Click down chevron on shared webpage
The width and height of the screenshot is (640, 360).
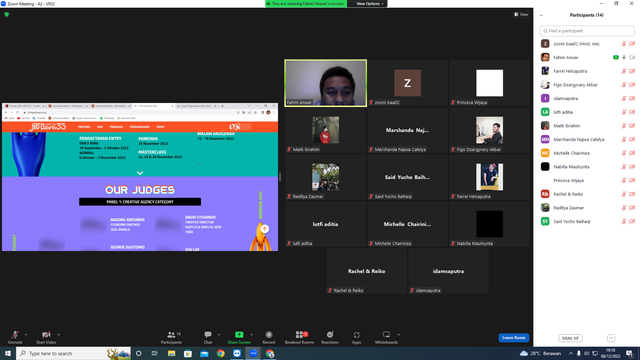point(140,173)
